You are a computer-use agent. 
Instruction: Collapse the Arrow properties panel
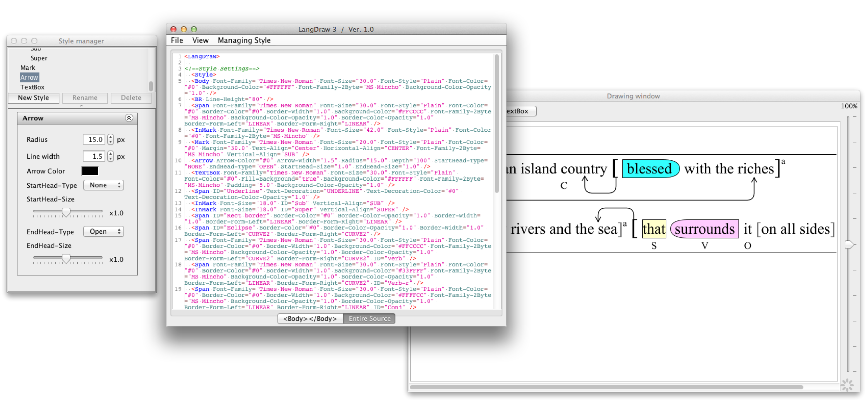129,118
